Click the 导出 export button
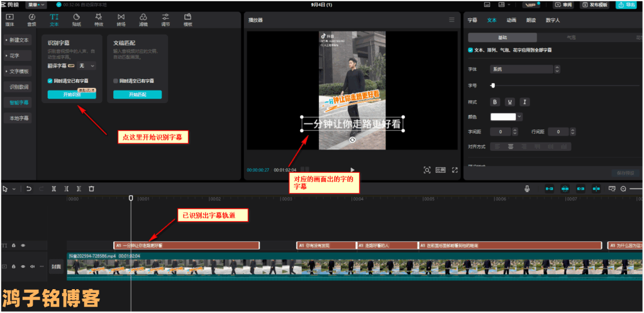This screenshot has height=313, width=644. click(x=630, y=4)
